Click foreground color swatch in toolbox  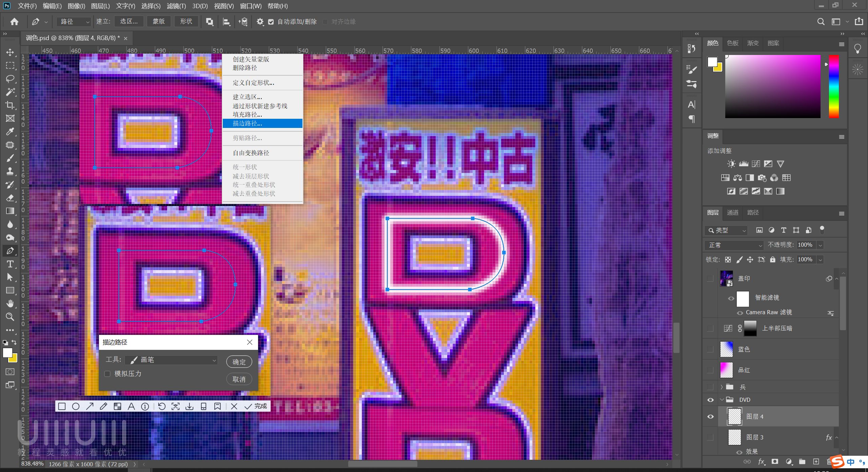click(7, 353)
